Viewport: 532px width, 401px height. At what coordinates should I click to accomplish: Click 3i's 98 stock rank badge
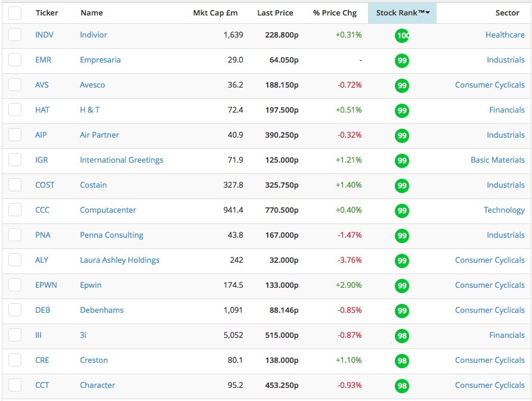(x=402, y=336)
